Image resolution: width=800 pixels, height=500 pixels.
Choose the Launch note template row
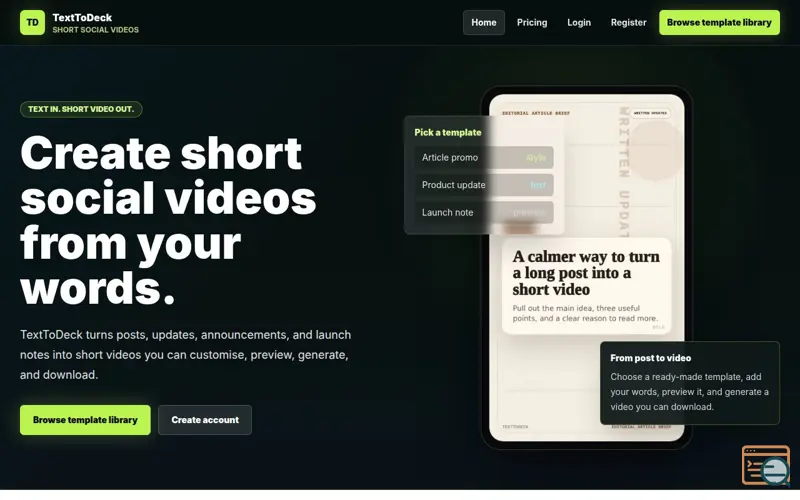click(484, 213)
